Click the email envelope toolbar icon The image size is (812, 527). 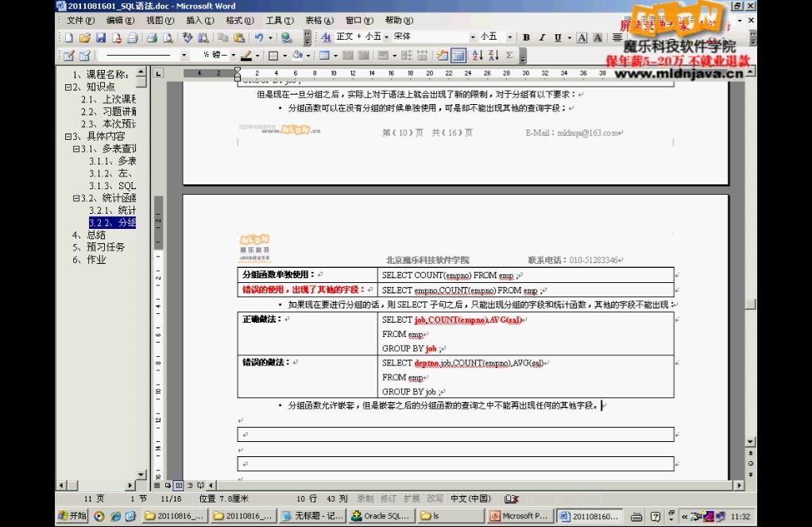tap(133, 37)
